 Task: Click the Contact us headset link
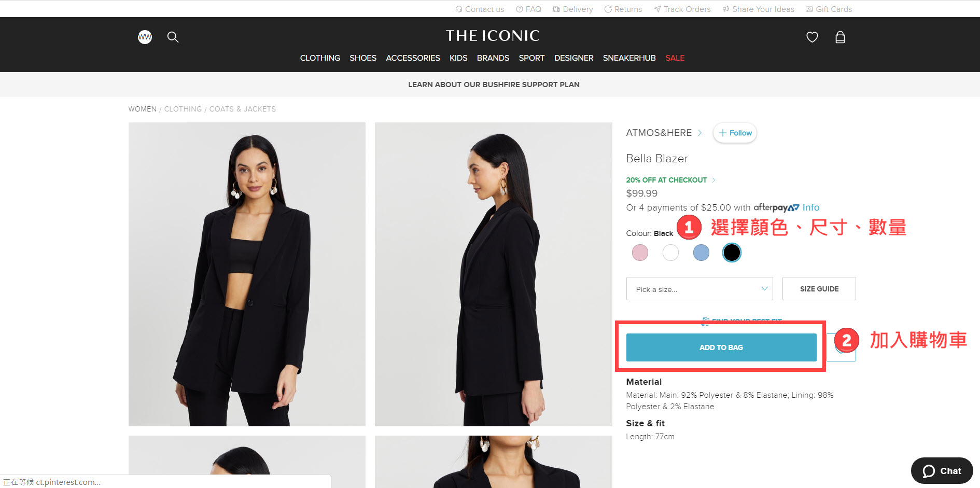(x=480, y=9)
